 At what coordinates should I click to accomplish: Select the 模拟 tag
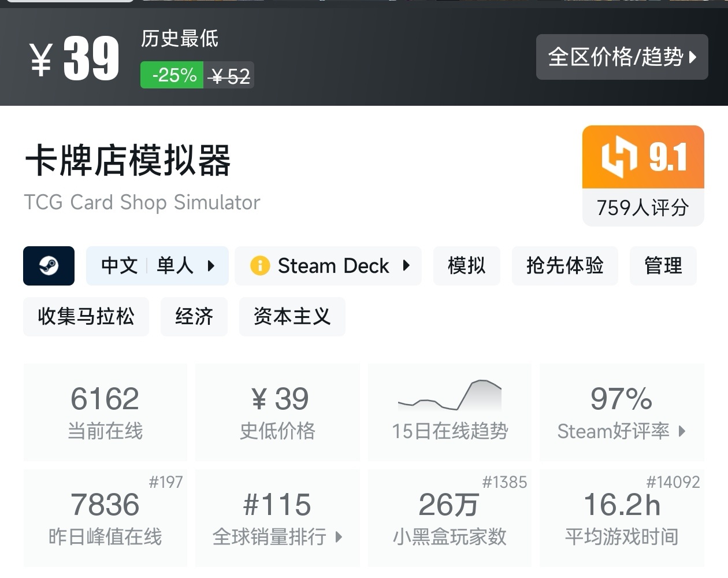pos(466,266)
